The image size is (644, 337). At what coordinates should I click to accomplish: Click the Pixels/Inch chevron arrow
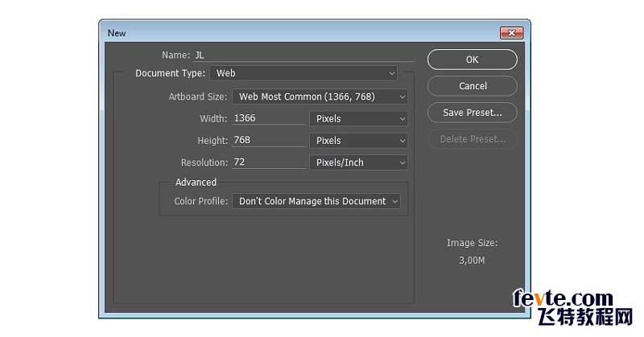click(402, 163)
